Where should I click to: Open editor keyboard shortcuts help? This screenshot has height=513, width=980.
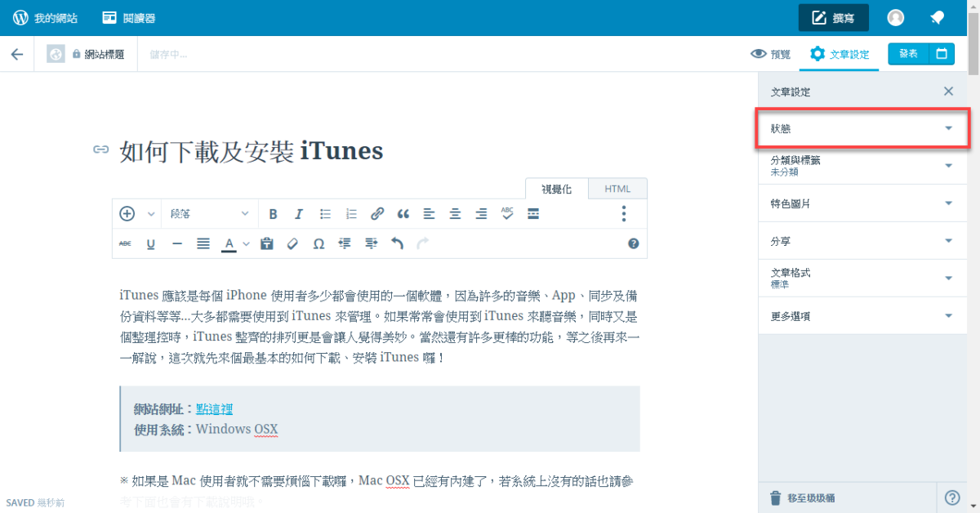(633, 243)
